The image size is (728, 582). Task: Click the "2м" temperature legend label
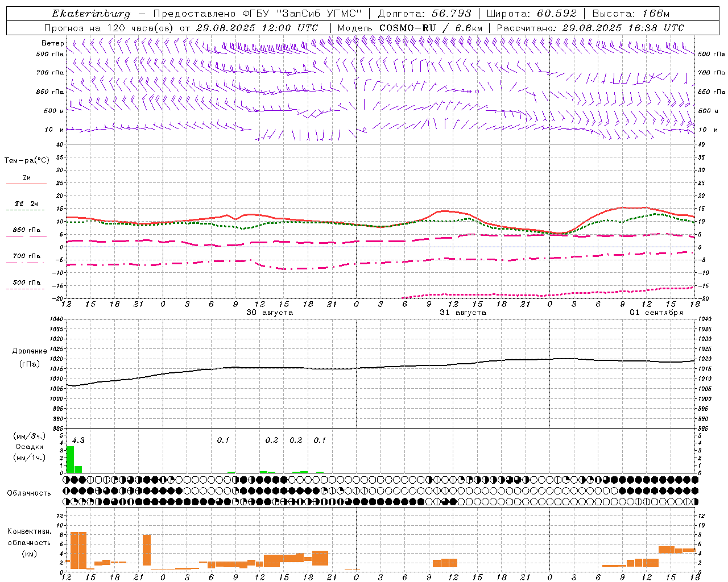pos(27,177)
